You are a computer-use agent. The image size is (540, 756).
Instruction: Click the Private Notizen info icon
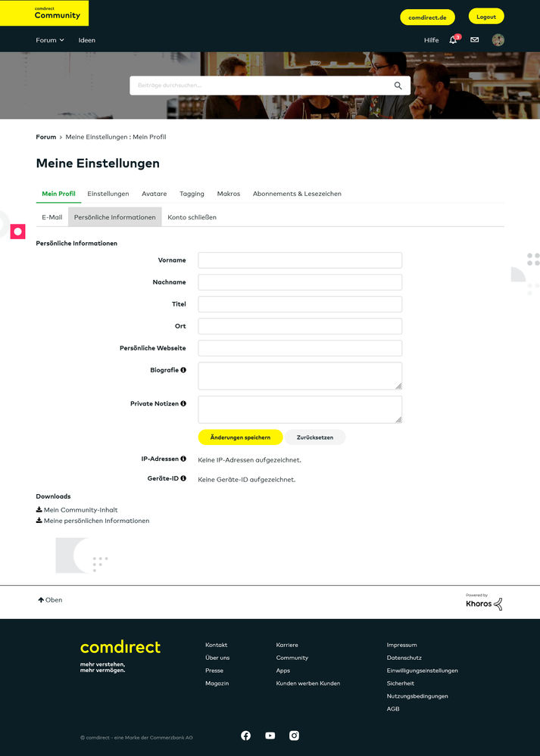183,403
